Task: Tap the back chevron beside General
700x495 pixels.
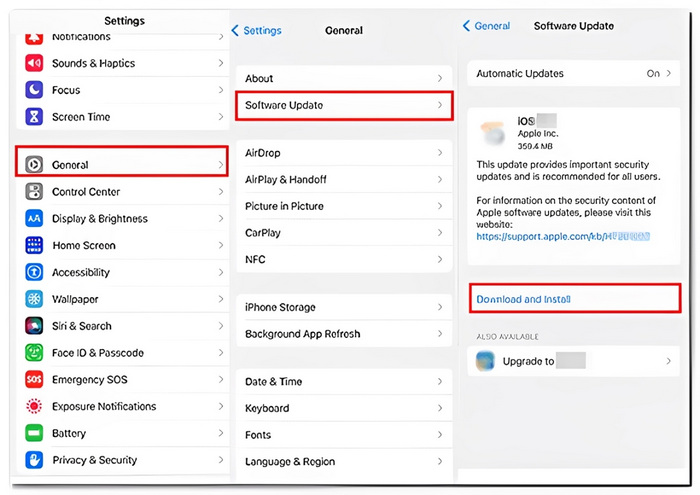Action: pyautogui.click(x=467, y=25)
